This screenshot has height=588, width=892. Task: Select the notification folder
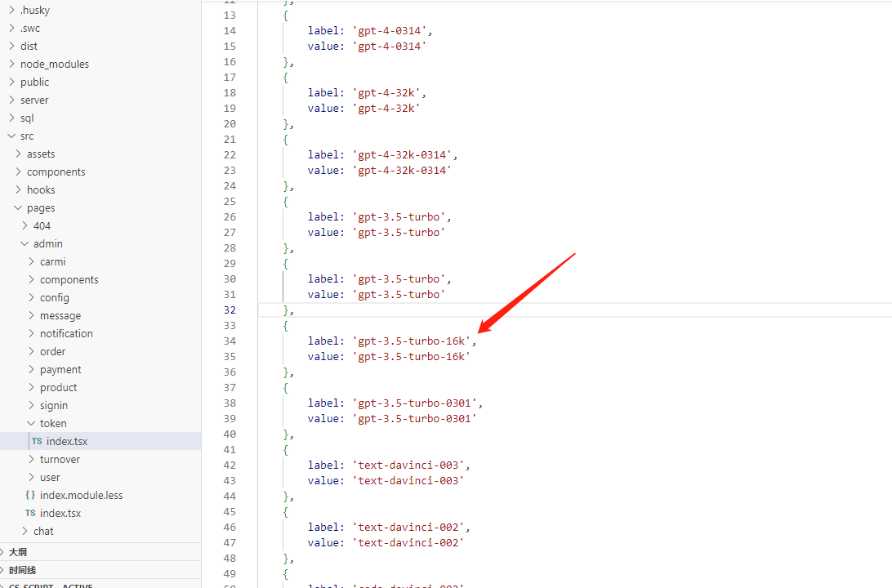pyautogui.click(x=66, y=334)
